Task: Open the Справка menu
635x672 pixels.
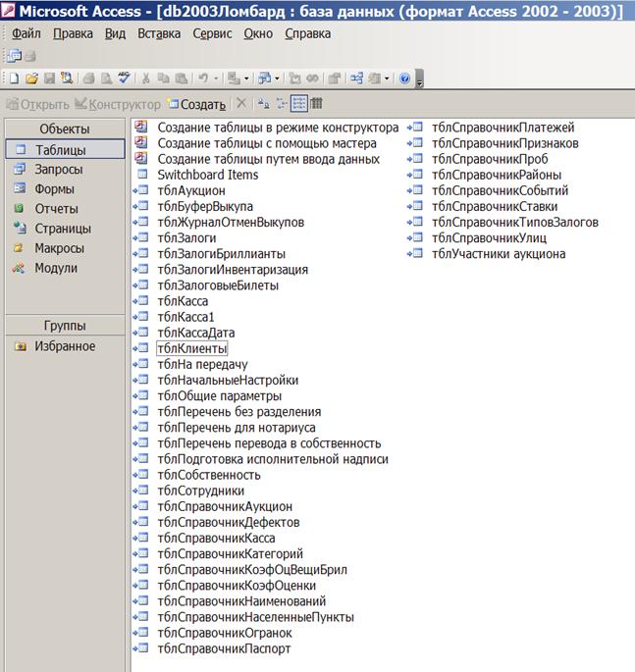Action: [x=308, y=33]
